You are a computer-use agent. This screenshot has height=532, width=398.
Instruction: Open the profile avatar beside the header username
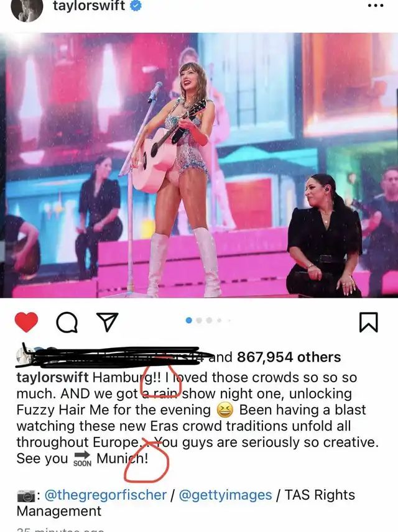pos(27,9)
